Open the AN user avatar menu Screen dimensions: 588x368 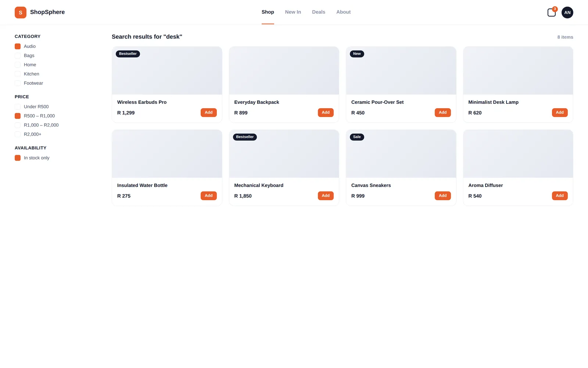coord(567,13)
